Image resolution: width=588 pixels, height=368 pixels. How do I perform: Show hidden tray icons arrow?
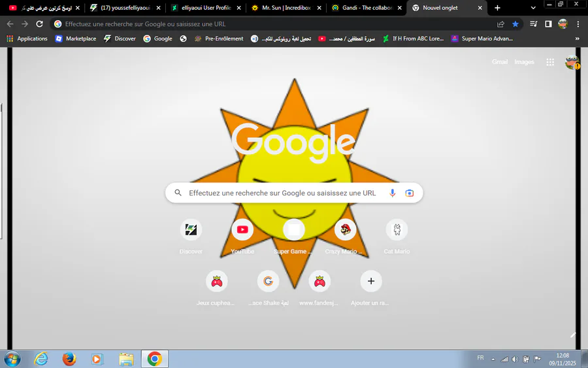(493, 360)
